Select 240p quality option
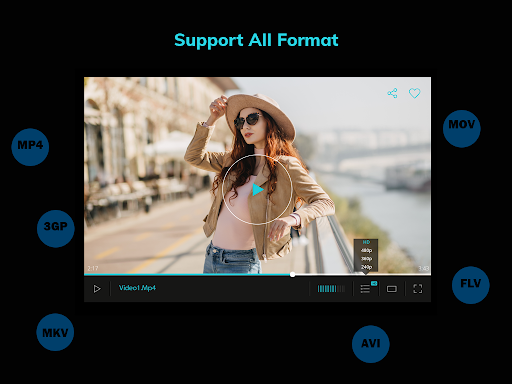The width and height of the screenshot is (512, 384). (x=366, y=267)
